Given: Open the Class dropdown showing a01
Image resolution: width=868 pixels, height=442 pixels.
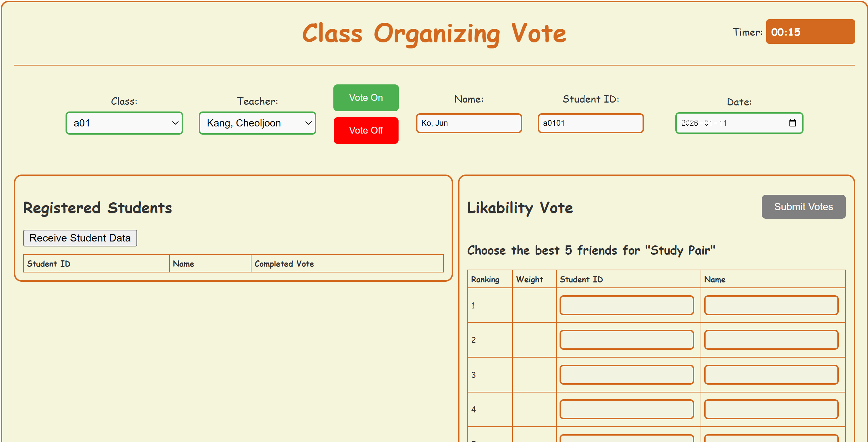Looking at the screenshot, I should (x=124, y=123).
